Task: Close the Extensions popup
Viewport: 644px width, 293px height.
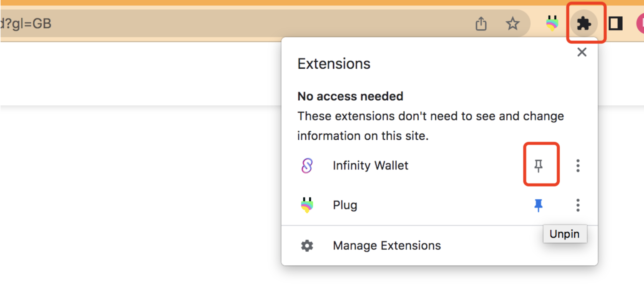Action: (582, 52)
